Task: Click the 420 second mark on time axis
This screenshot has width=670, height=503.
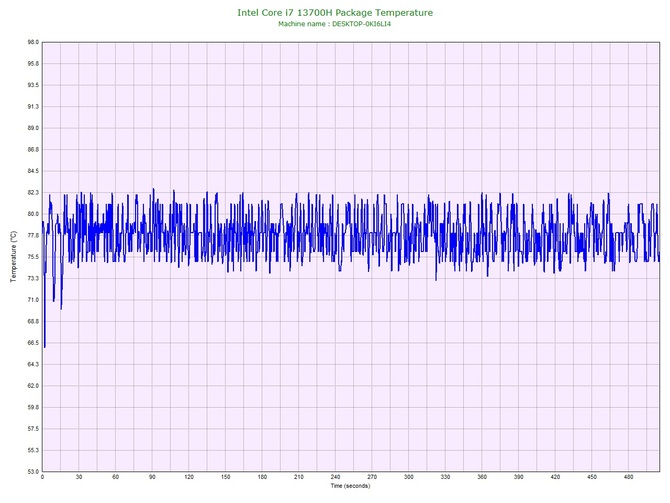Action: (555, 477)
